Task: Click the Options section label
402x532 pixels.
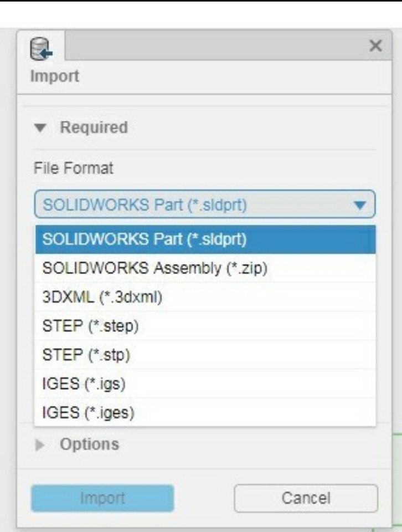Action: [x=89, y=444]
